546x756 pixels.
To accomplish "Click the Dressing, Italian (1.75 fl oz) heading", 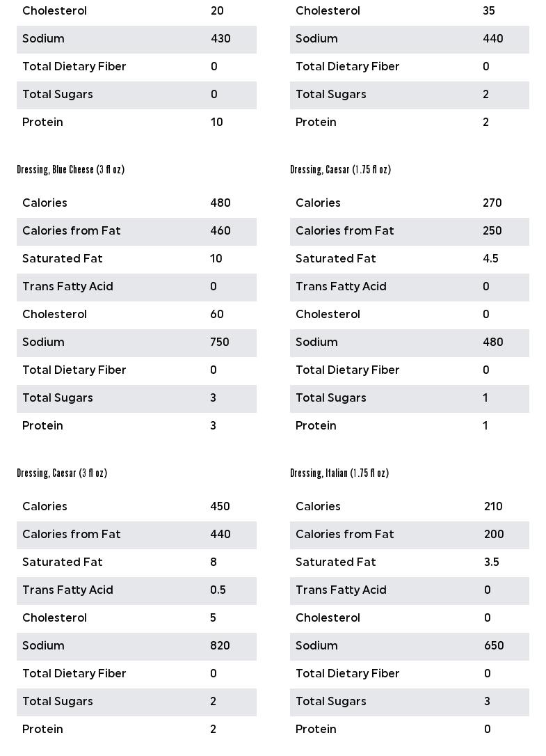I will coord(339,473).
